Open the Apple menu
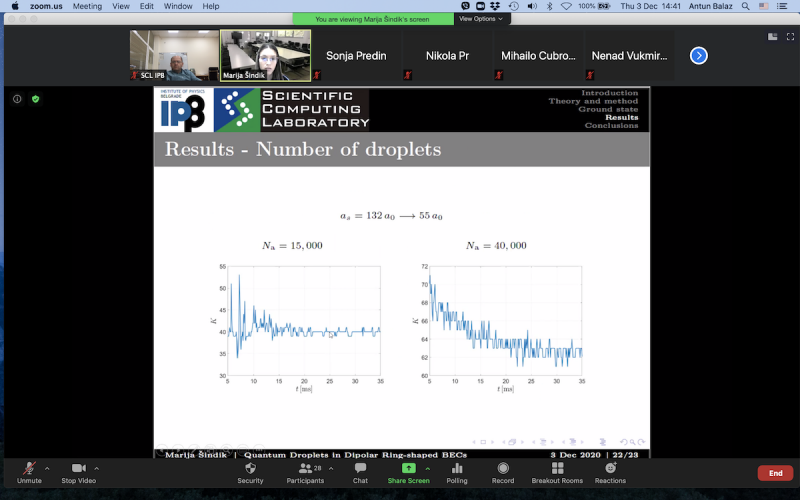The width and height of the screenshot is (800, 500). click(15, 6)
